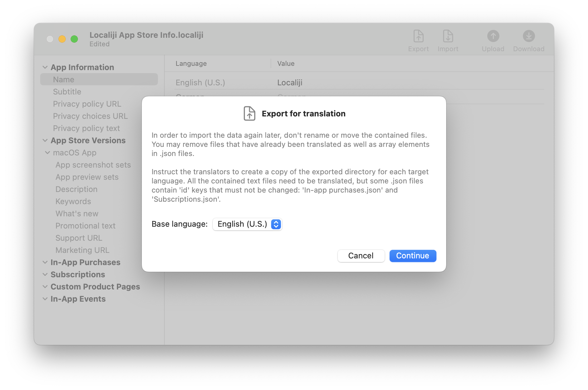Click the Subscriptions section label

pyautogui.click(x=78, y=275)
